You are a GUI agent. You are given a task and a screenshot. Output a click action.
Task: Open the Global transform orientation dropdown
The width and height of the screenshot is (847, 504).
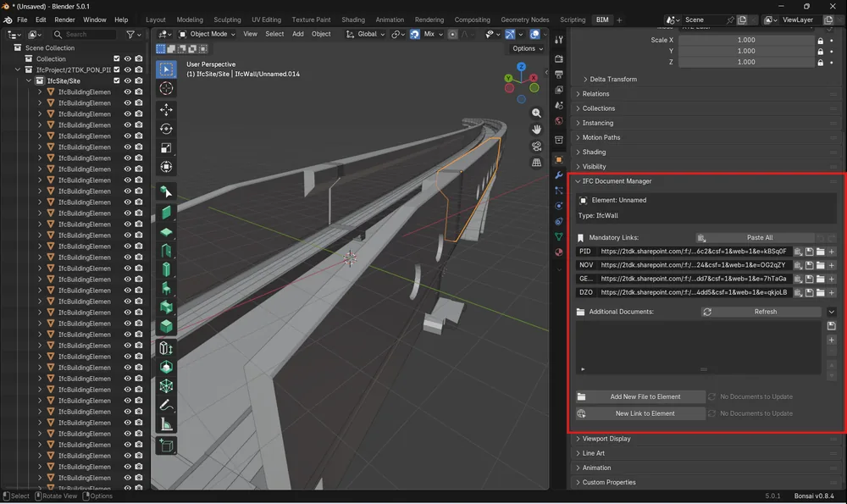coord(366,34)
